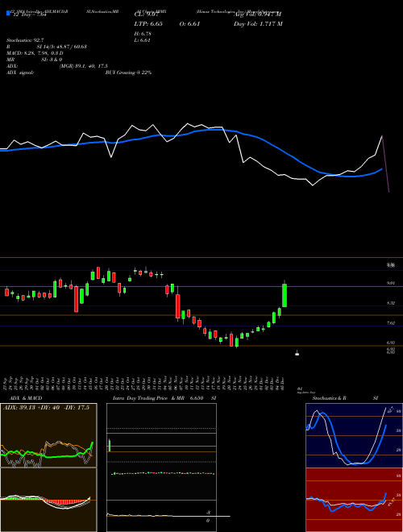Click the 'MACD: 8.28, 7.98, 0.3 D' line
The height and width of the screenshot is (532, 403).
pyautogui.click(x=35, y=53)
